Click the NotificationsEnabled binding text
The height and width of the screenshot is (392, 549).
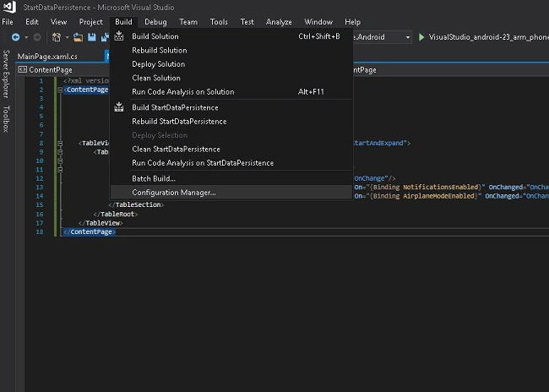click(x=440, y=187)
